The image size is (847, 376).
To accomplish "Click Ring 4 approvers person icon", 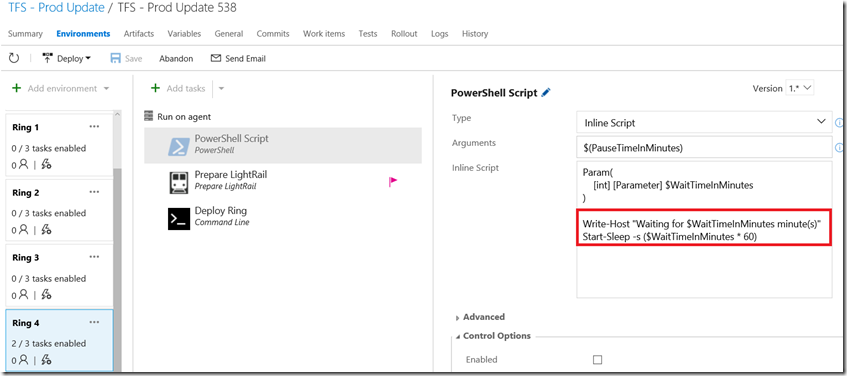I will (23, 360).
